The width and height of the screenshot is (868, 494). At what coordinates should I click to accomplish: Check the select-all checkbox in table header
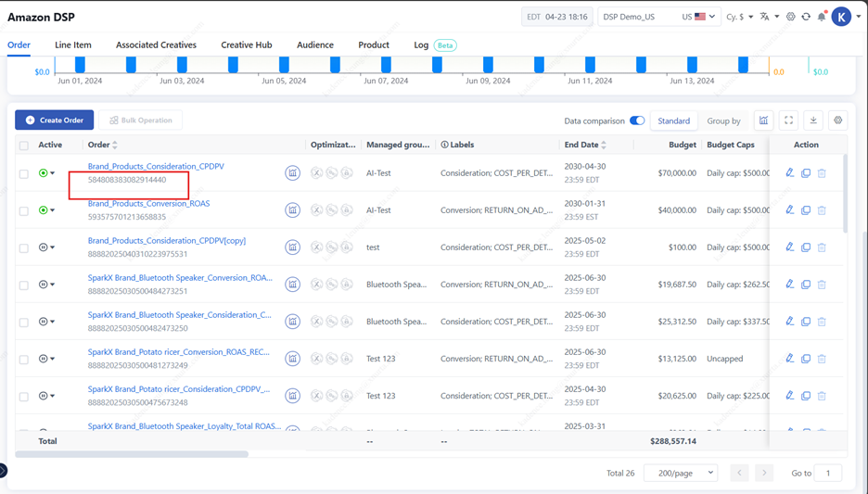(24, 146)
